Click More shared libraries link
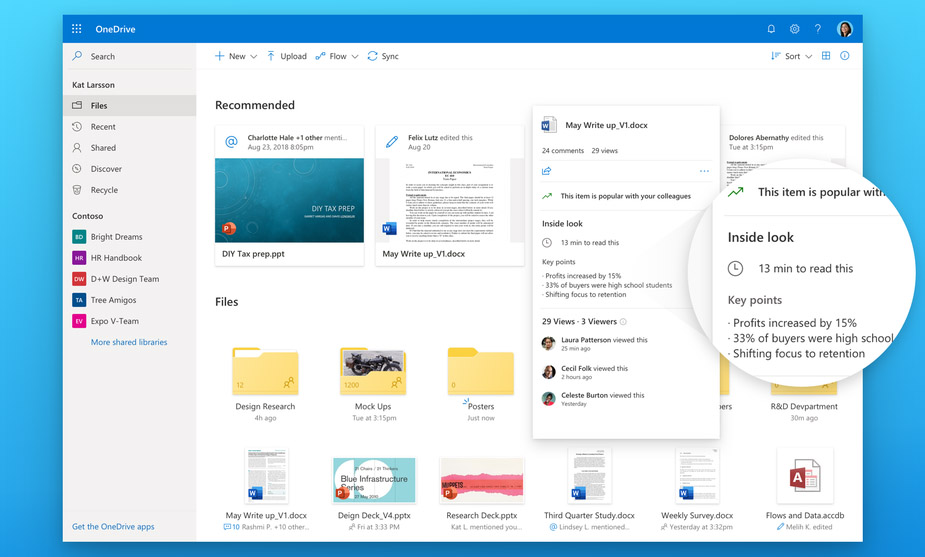Viewport: 925px width, 557px height. 129,342
